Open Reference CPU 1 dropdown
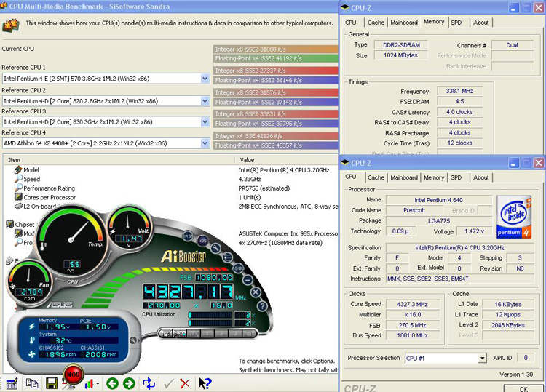 pyautogui.click(x=205, y=79)
